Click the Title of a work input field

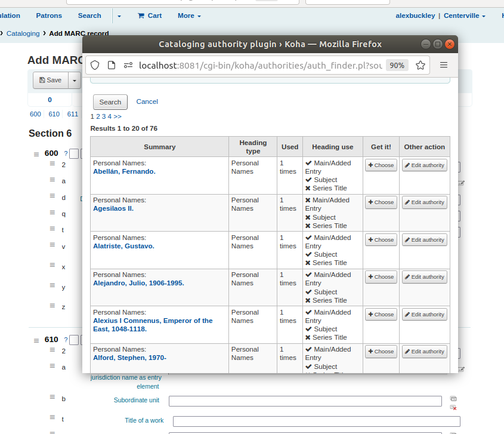coord(317,421)
